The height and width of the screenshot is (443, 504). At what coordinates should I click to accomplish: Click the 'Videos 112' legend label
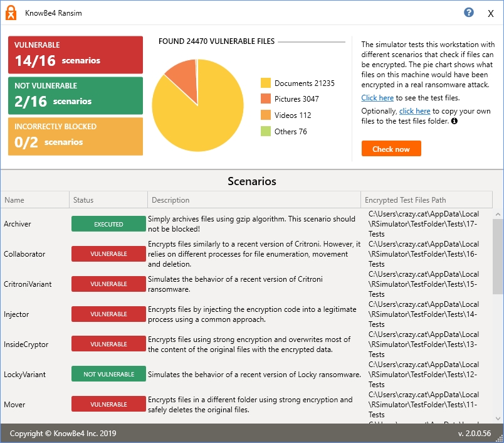tap(293, 115)
